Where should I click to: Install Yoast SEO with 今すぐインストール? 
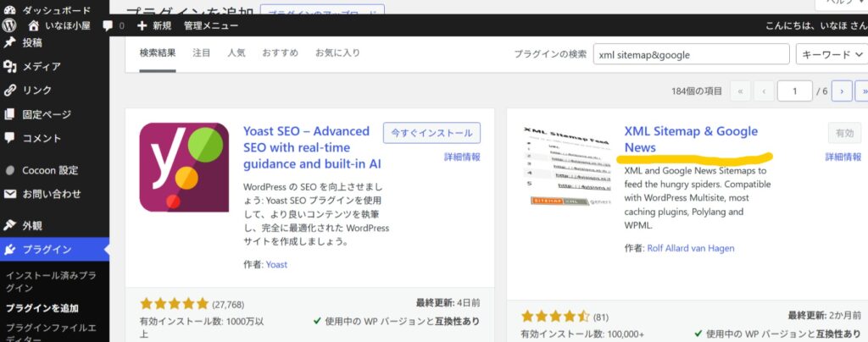[431, 133]
